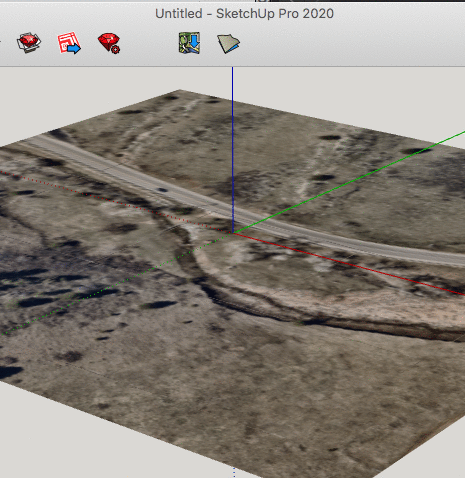Viewport: 465px width, 478px height.
Task: Click the Add Location map icon
Action: 189,43
